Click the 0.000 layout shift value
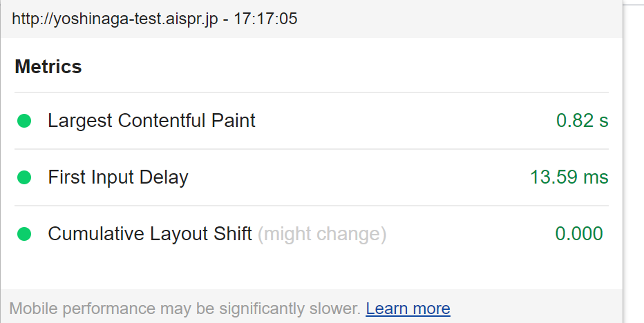This screenshot has width=644, height=323. [579, 234]
